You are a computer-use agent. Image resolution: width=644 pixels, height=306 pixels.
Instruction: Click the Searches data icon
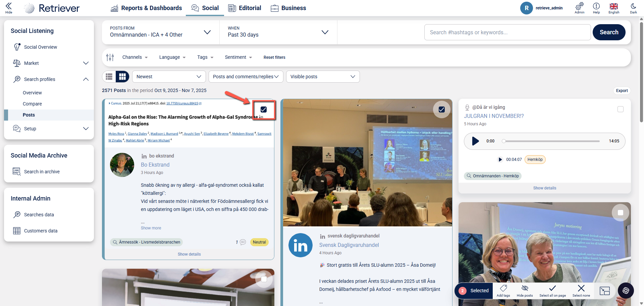tap(17, 215)
